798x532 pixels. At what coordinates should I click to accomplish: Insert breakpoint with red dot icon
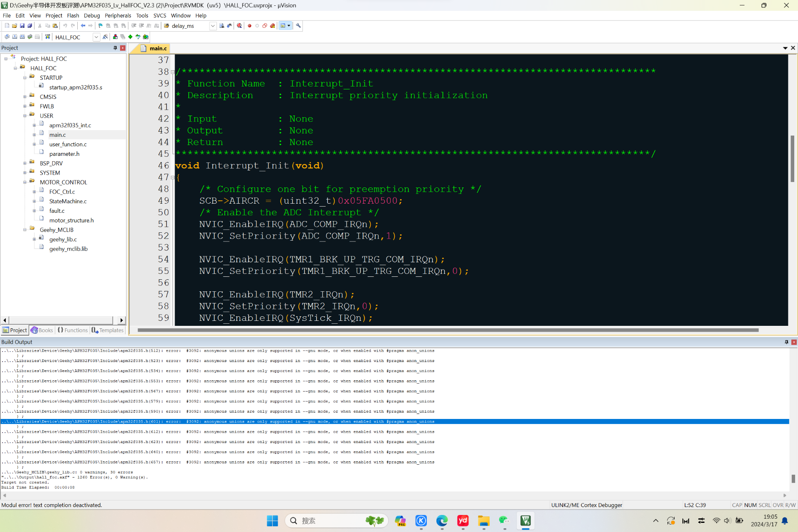249,26
